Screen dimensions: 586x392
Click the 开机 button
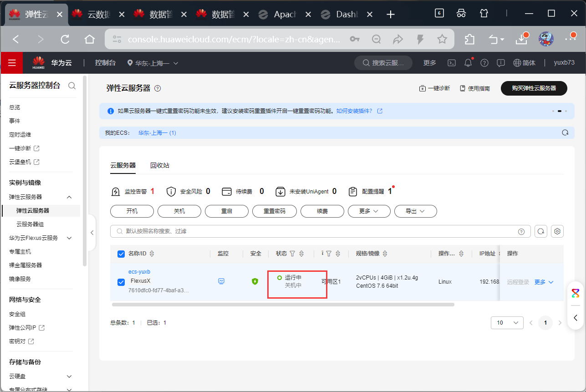132,211
